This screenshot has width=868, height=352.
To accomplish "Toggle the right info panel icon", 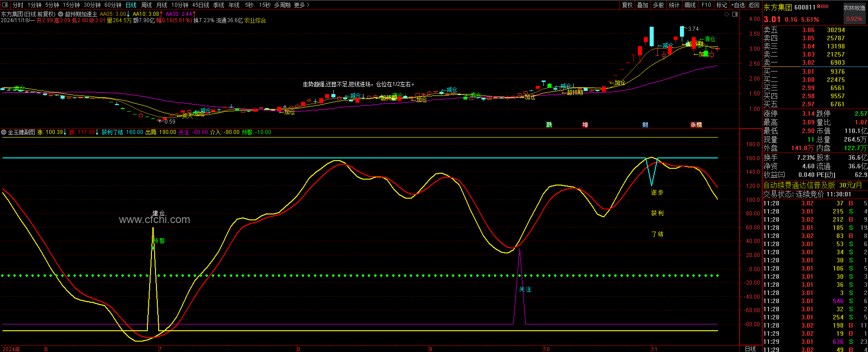I will click(734, 14).
